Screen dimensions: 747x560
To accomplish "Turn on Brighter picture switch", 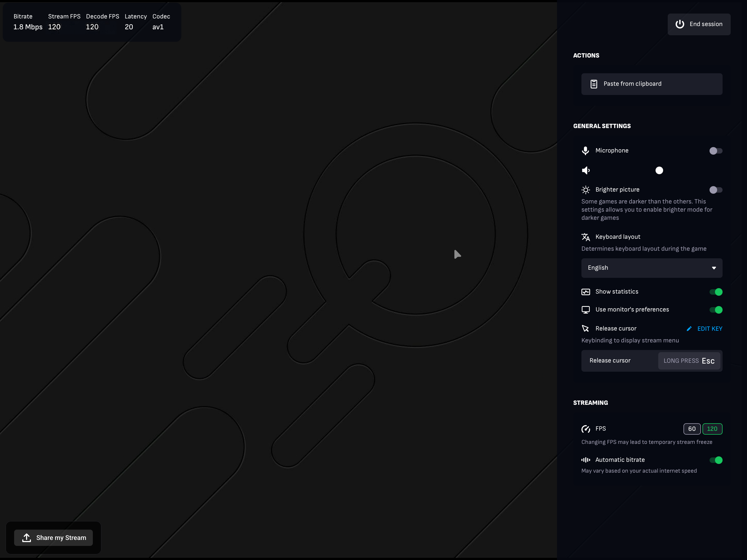I will click(x=716, y=190).
